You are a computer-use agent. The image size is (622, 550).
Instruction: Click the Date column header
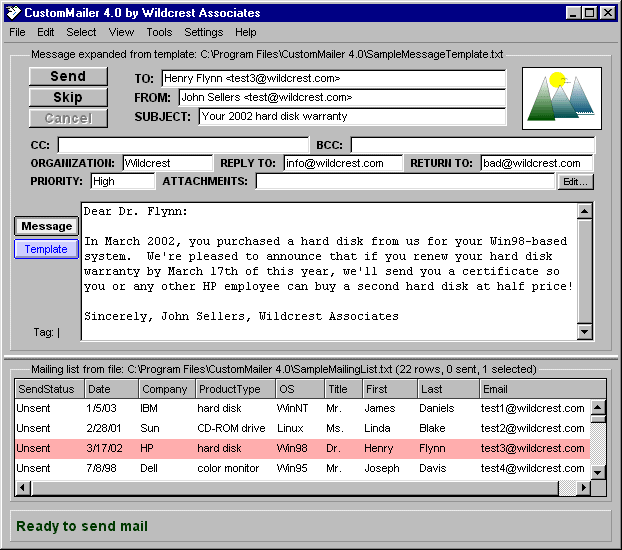111,389
